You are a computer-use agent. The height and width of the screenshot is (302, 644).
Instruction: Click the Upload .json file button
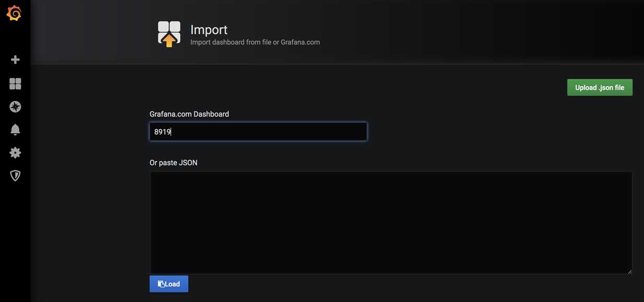(x=600, y=87)
